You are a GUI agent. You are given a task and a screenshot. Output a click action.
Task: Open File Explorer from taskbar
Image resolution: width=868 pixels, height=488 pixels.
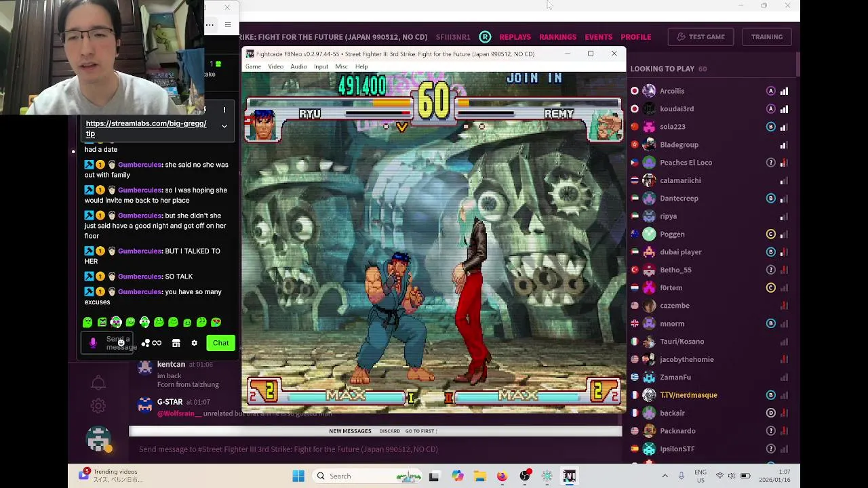tap(479, 476)
